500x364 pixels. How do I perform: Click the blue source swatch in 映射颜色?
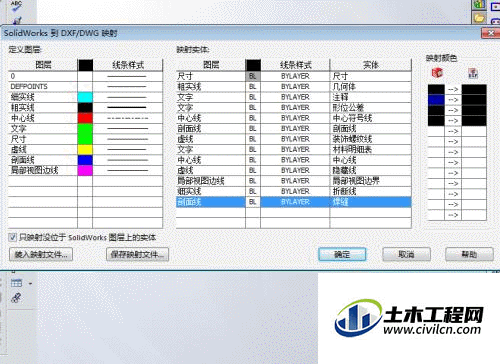point(436,100)
